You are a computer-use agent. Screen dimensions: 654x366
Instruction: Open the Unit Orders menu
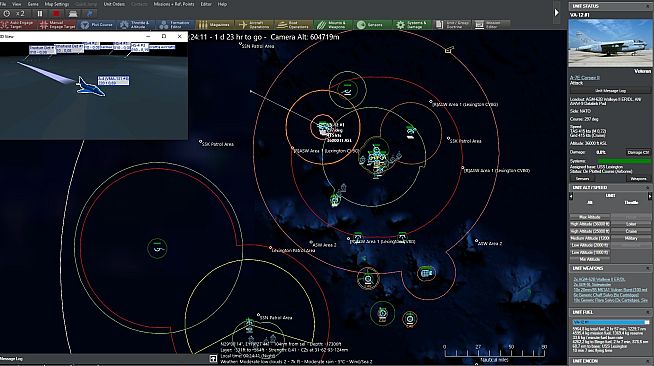pos(114,4)
